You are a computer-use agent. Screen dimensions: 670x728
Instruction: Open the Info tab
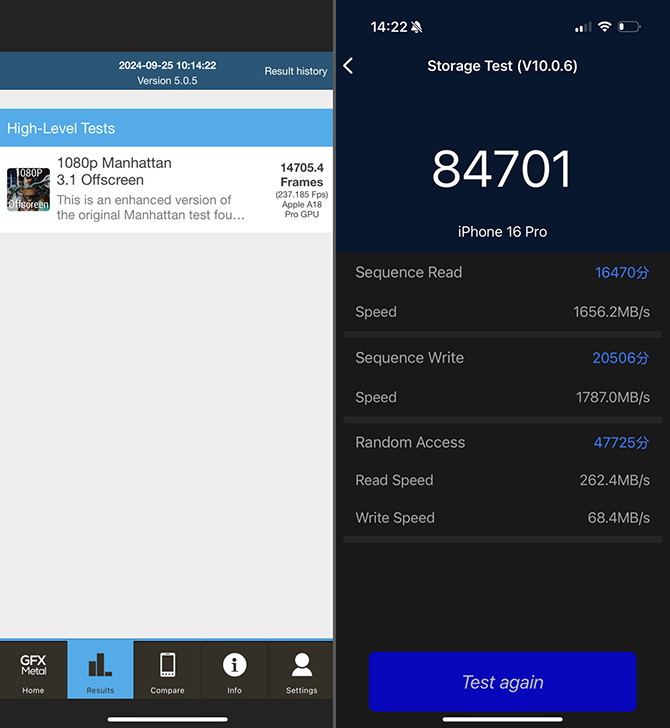(x=234, y=670)
